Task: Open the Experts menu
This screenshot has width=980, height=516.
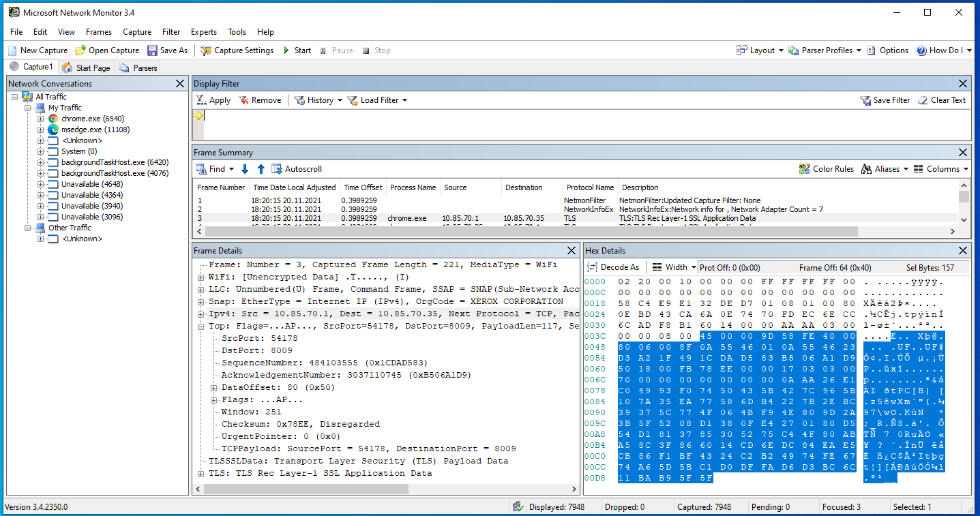Action: (x=203, y=32)
